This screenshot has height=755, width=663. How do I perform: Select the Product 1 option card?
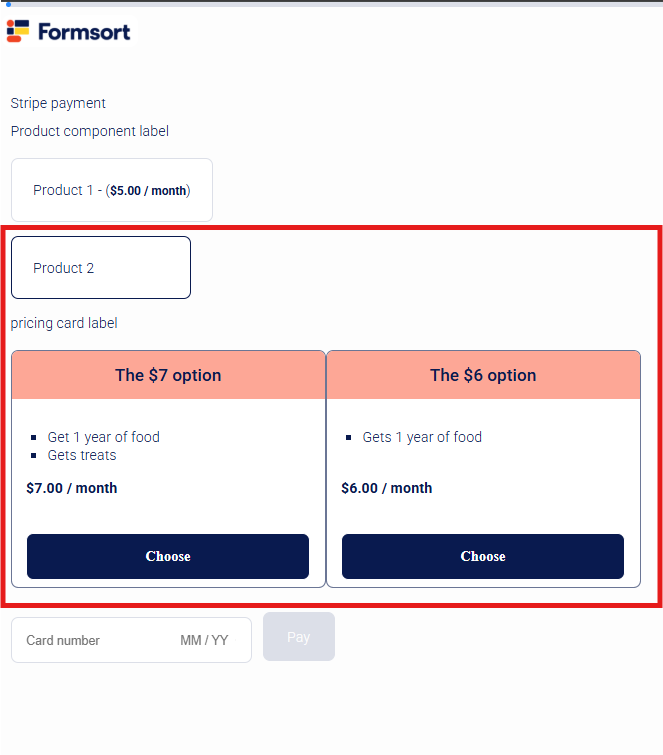[112, 190]
